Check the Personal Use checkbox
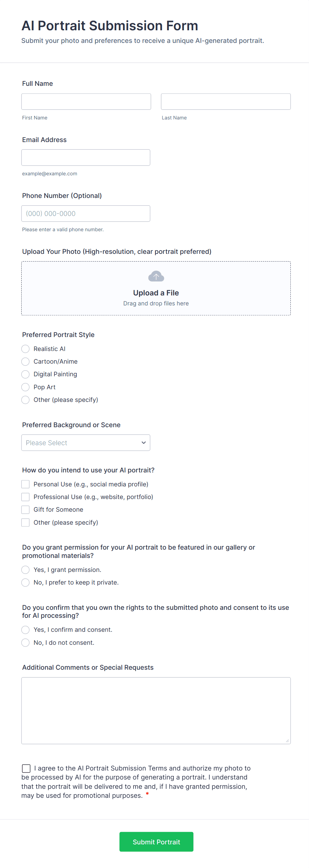The height and width of the screenshot is (868, 309). click(26, 484)
